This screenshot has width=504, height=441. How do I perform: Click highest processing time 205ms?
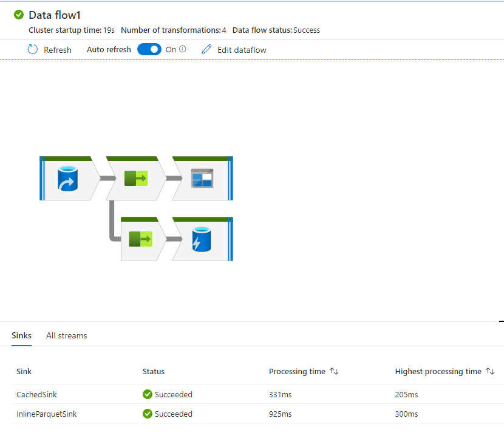tap(407, 394)
